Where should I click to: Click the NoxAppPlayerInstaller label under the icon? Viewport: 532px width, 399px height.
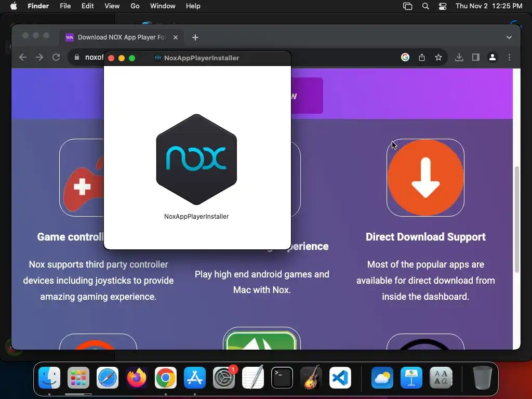[x=196, y=217]
